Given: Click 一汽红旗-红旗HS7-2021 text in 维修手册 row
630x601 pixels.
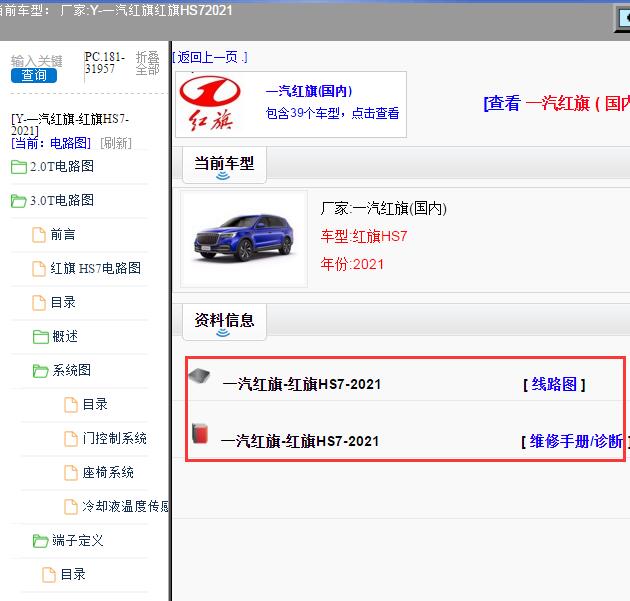Looking at the screenshot, I should [300, 441].
